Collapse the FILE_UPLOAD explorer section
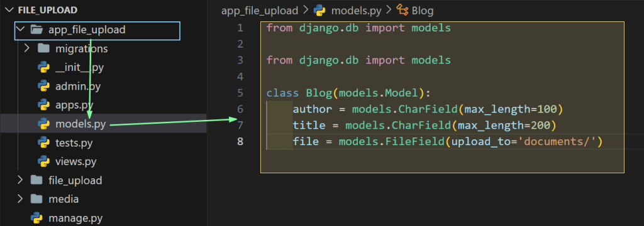Screen dimensions: 644x226 pyautogui.click(x=9, y=10)
